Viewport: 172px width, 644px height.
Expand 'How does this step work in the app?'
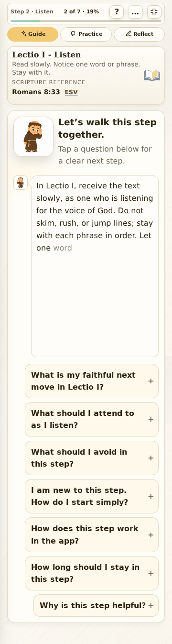(92, 535)
